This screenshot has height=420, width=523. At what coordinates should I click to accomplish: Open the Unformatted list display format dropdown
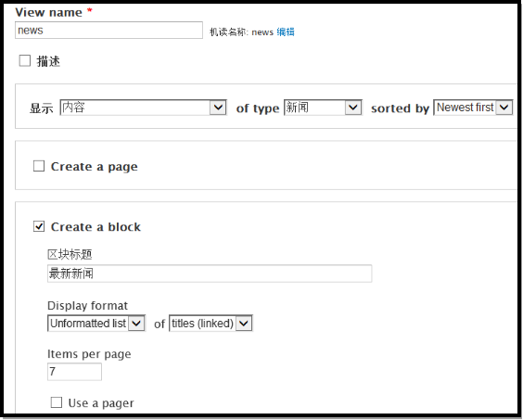coord(96,324)
